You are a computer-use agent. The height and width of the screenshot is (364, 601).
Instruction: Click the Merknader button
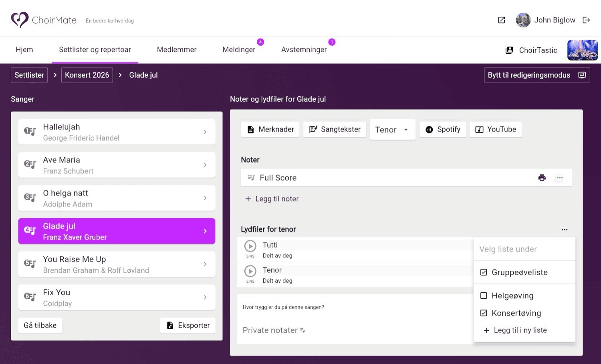coord(270,129)
